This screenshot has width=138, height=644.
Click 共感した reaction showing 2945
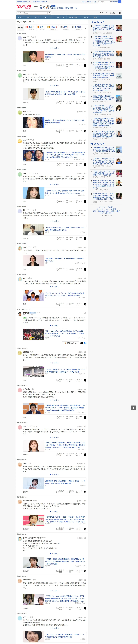(60, 529)
